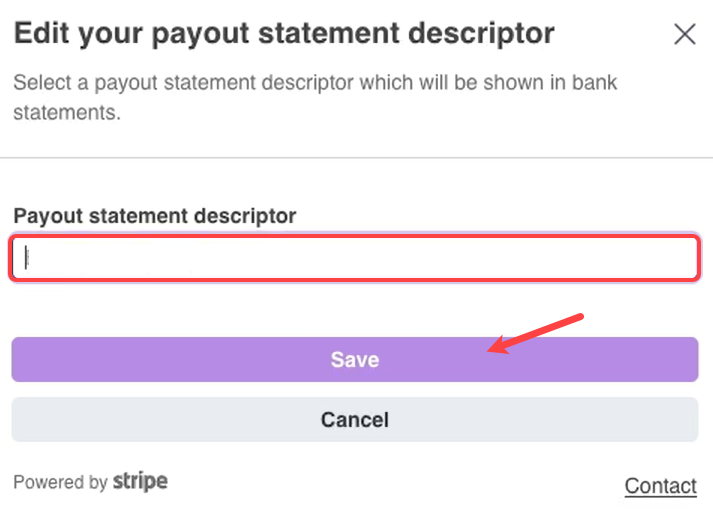Close the payout descriptor dialog
The height and width of the screenshot is (519, 713).
684,35
